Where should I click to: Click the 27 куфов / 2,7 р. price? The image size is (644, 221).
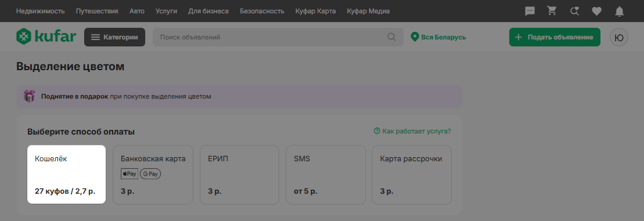click(x=65, y=191)
